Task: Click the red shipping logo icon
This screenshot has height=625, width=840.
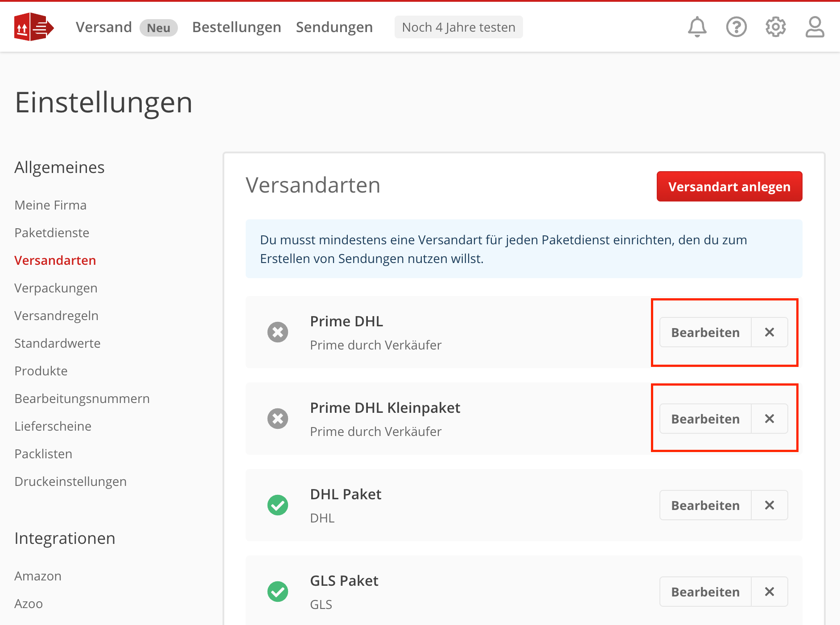Action: point(34,27)
